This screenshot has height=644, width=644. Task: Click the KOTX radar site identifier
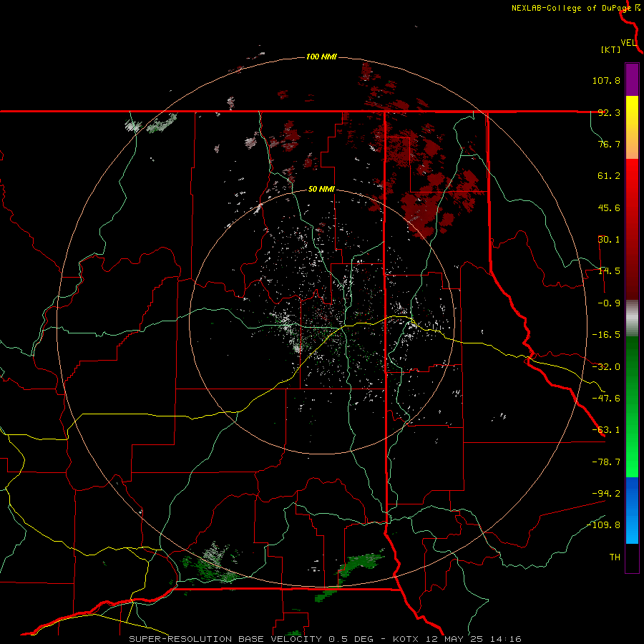pyautogui.click(x=406, y=639)
